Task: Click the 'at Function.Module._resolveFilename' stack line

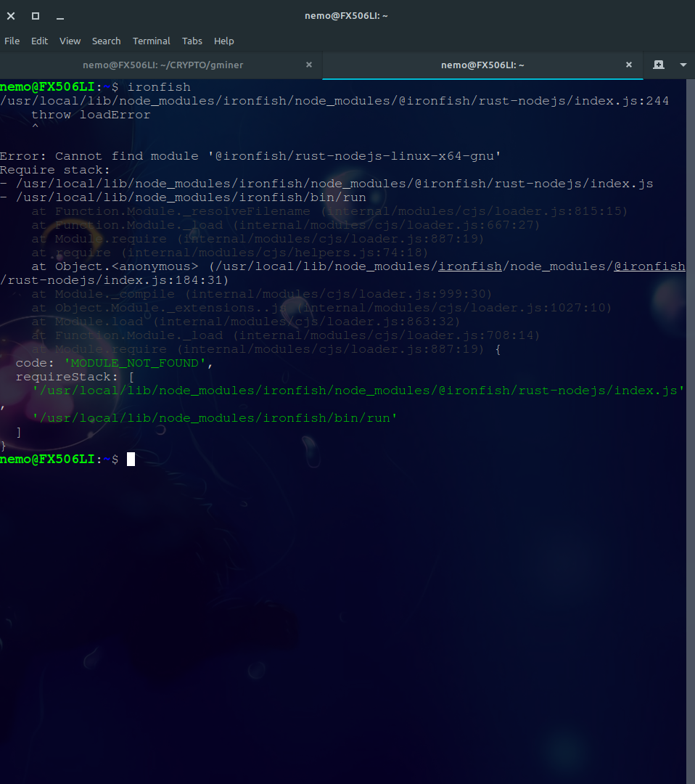Action: tap(329, 211)
